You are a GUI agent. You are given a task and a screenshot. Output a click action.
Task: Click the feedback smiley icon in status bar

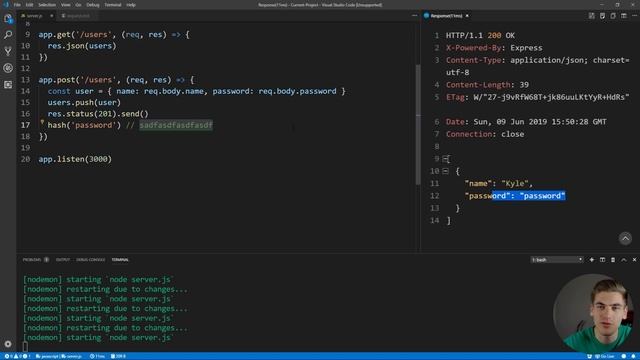624,356
